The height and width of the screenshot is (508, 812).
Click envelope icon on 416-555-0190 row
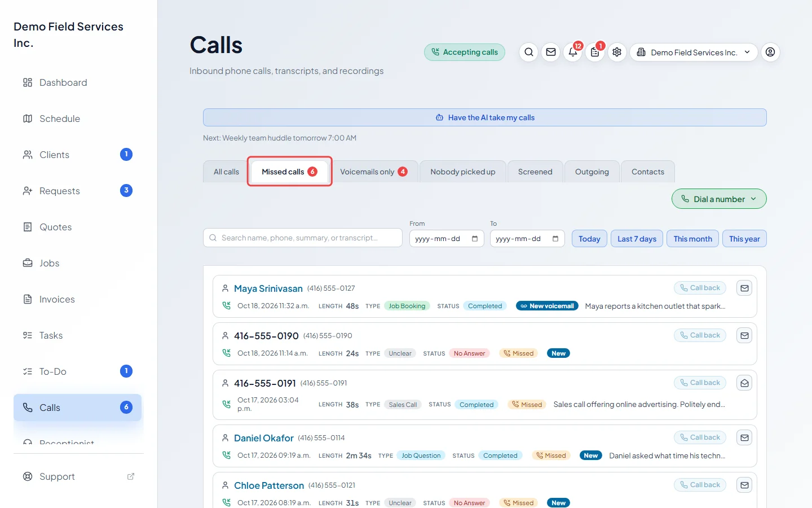point(744,335)
